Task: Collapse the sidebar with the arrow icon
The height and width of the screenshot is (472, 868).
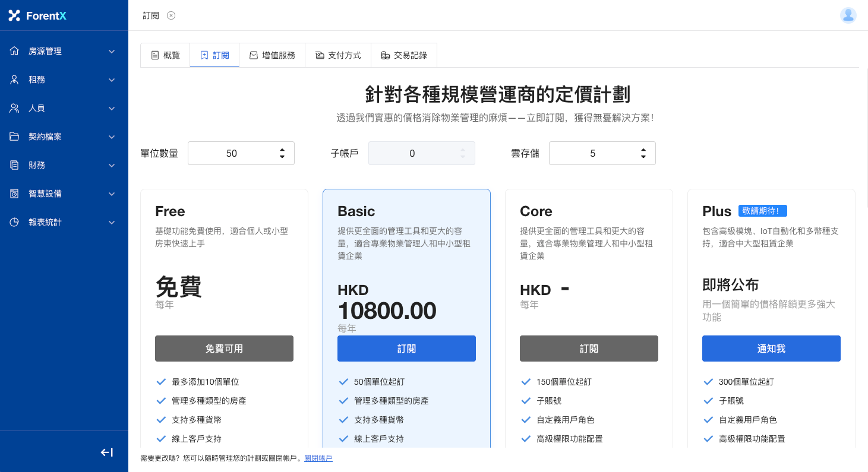Action: (107, 452)
